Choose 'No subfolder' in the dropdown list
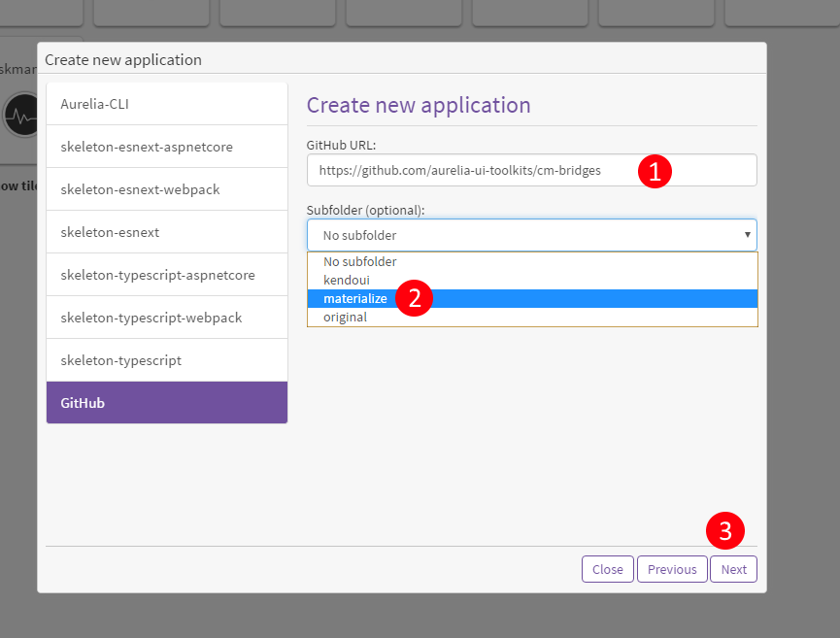This screenshot has height=638, width=840. pos(360,262)
